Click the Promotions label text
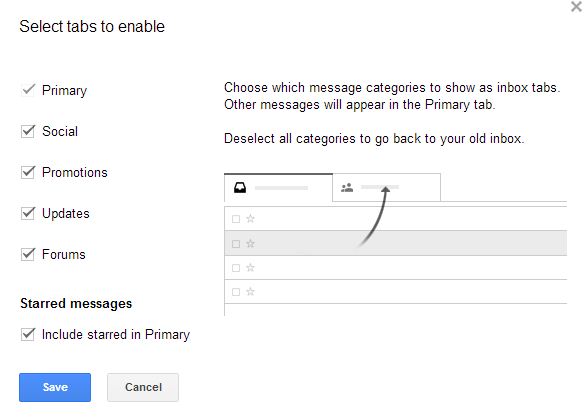The width and height of the screenshot is (587, 417). 75,173
